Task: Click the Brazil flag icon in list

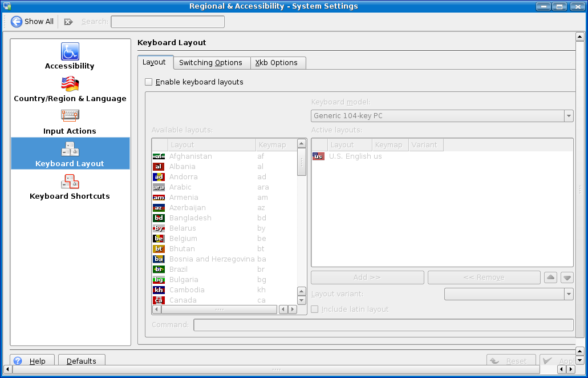Action: 159,270
